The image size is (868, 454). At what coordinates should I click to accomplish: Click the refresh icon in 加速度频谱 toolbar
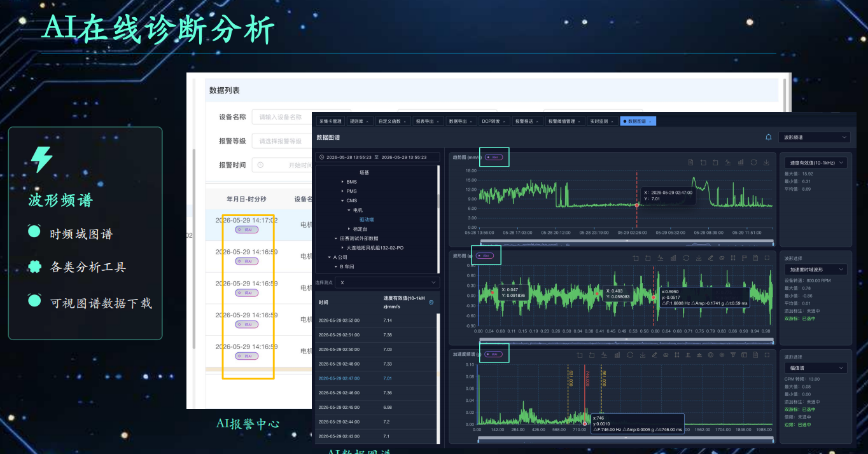[630, 355]
